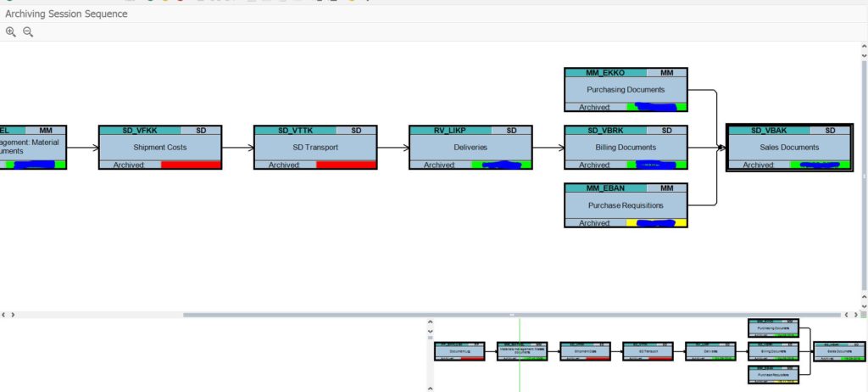The width and height of the screenshot is (868, 392).
Task: Select the MM_EKKO Purchasing Documents node
Action: pos(626,89)
